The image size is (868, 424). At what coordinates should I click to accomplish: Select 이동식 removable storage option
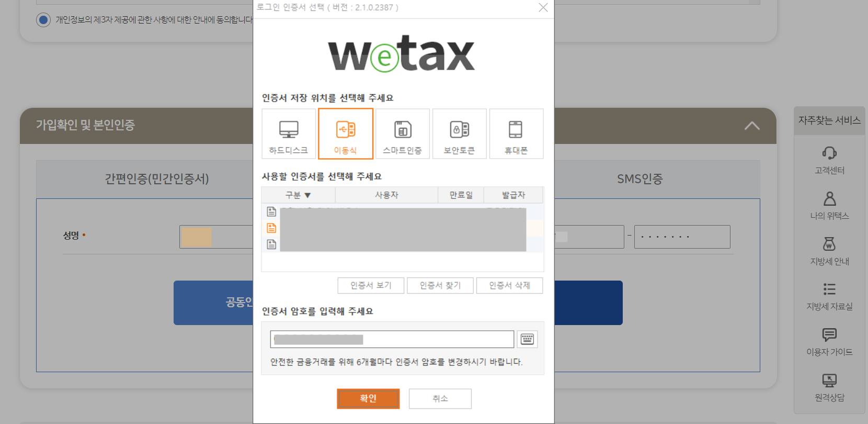point(346,133)
